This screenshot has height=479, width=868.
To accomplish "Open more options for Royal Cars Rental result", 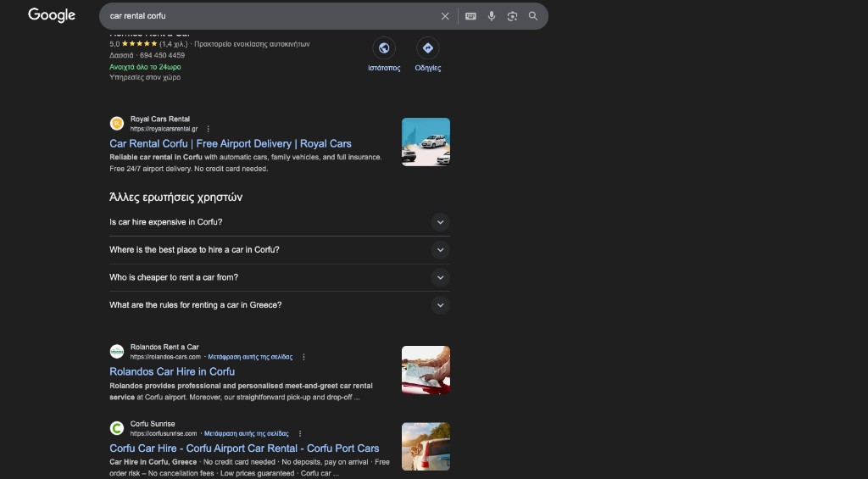I will point(208,129).
